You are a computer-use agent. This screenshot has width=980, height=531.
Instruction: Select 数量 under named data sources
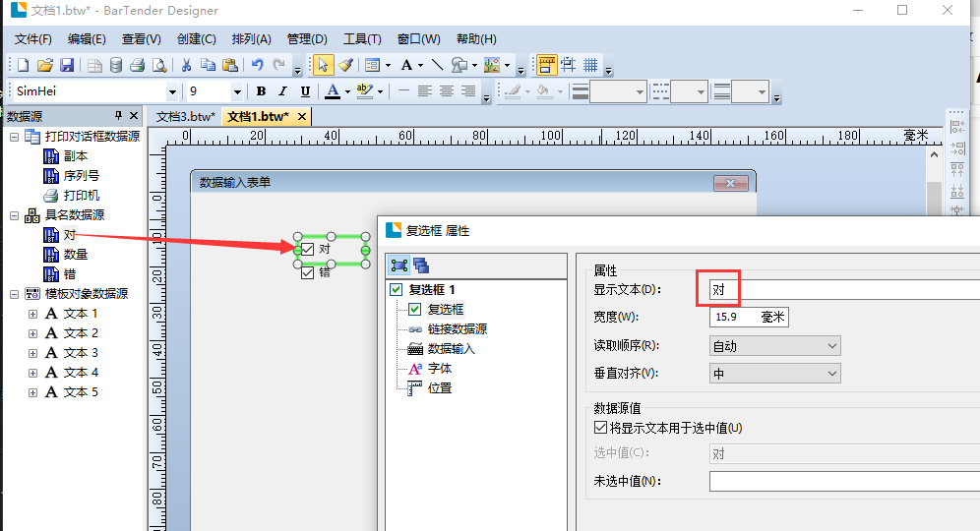(x=76, y=255)
